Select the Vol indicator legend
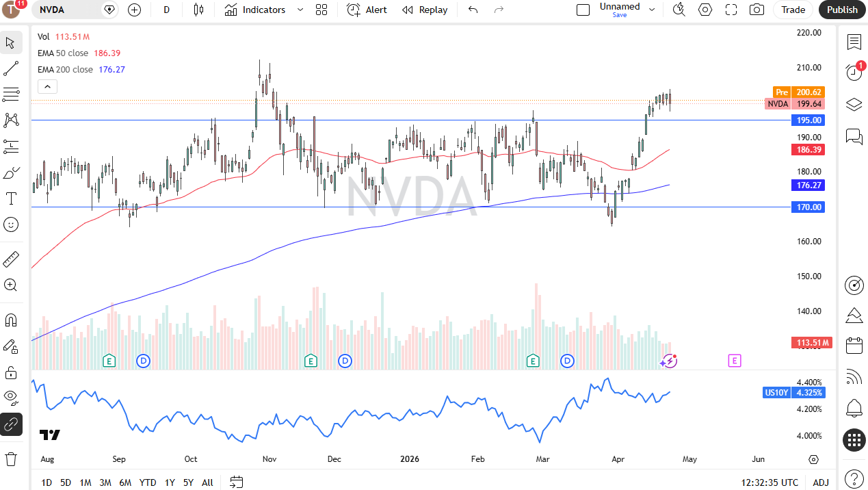Viewport: 868px width, 490px height. point(44,36)
